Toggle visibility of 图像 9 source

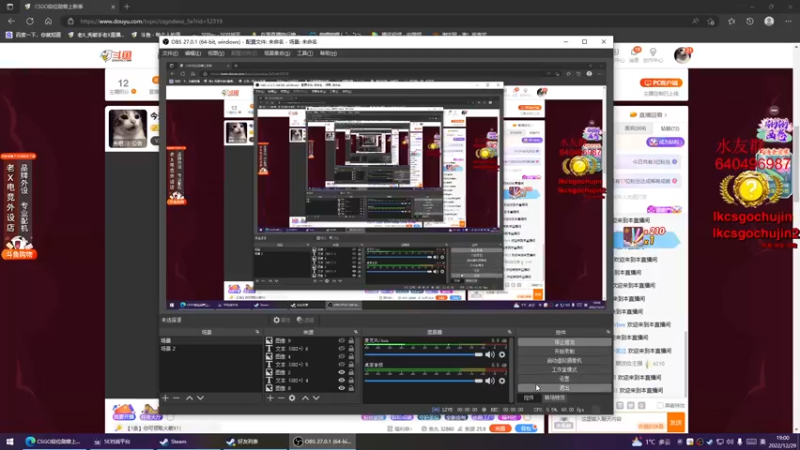pos(341,341)
